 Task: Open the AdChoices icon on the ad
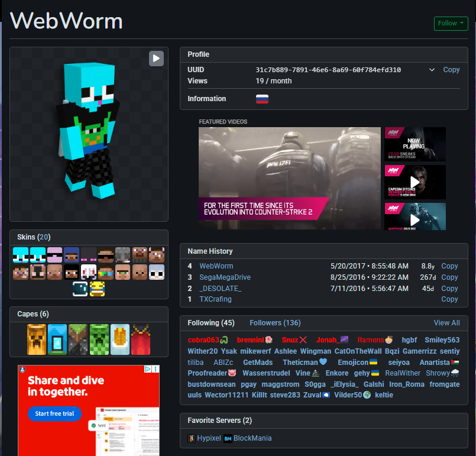[148, 369]
